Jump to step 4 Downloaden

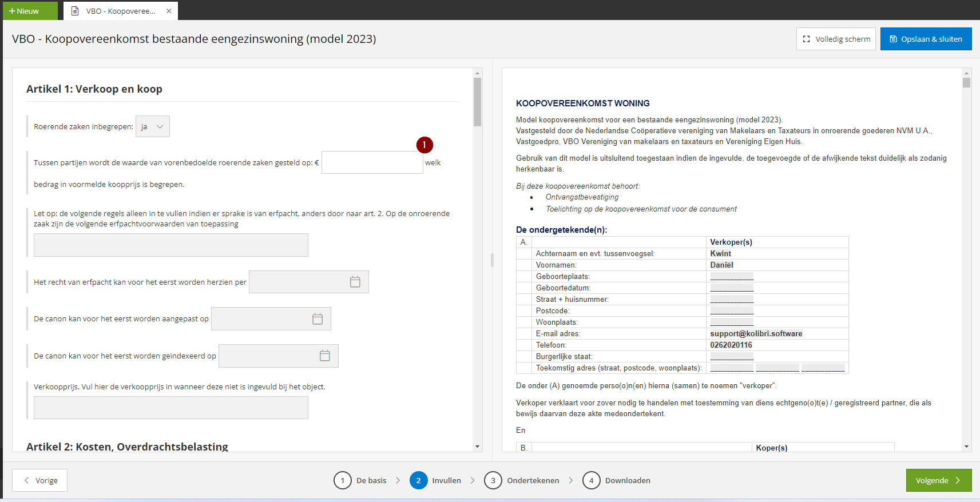[x=617, y=480]
